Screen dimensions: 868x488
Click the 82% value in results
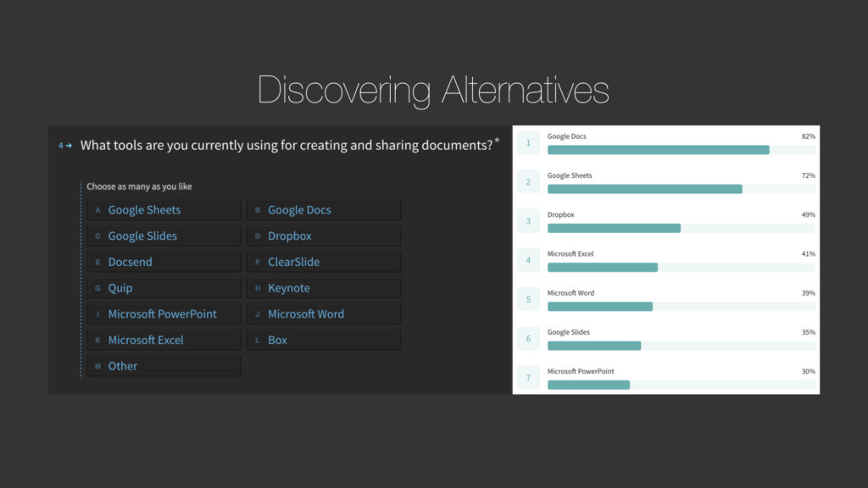pyautogui.click(x=808, y=136)
